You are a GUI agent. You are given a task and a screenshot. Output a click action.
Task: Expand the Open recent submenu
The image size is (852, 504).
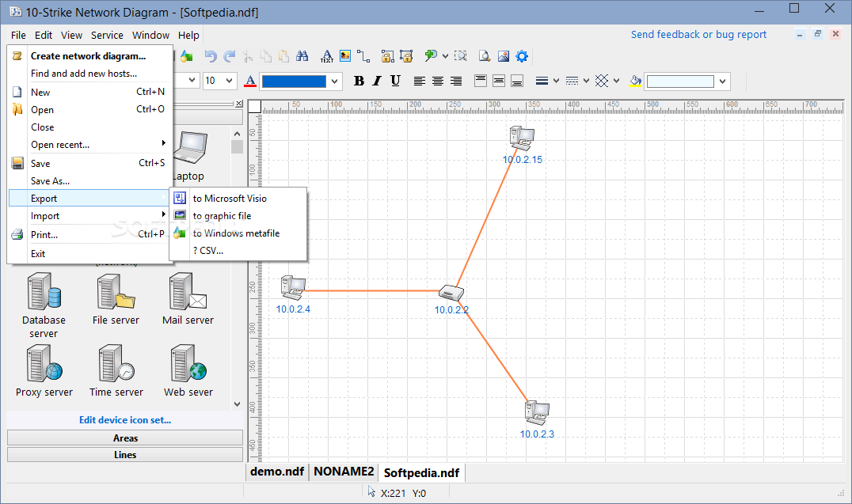coord(90,145)
